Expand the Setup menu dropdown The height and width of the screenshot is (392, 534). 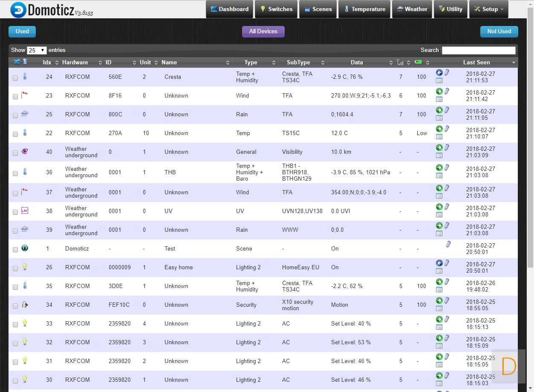tap(488, 9)
